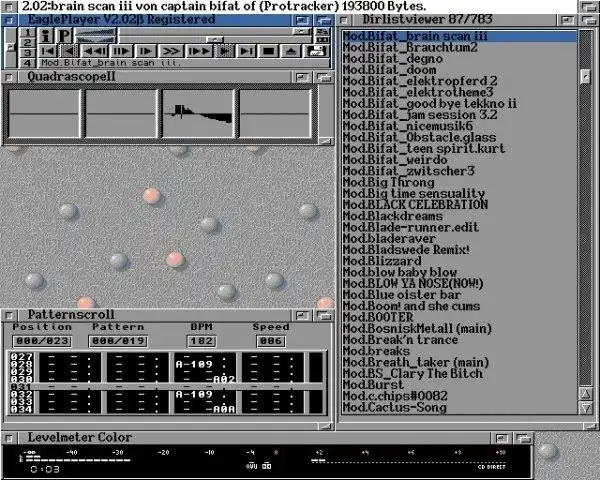
Task: Click the star-shaped random play button
Action: (x=225, y=51)
